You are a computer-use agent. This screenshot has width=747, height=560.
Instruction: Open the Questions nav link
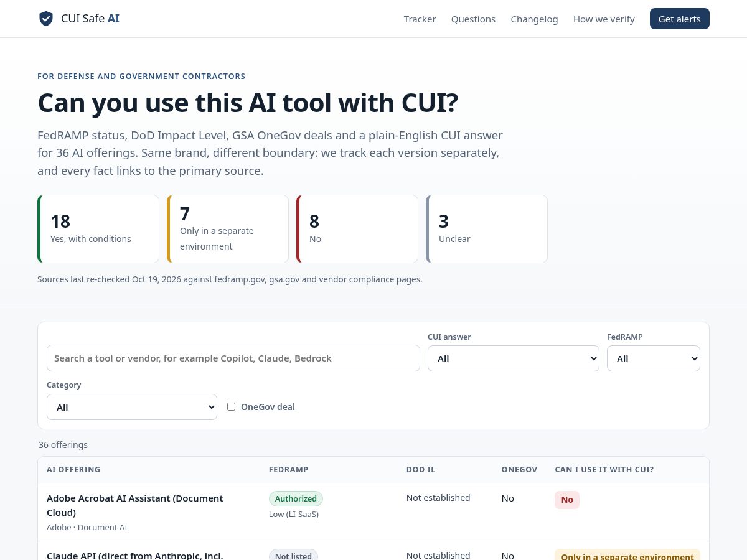click(473, 19)
